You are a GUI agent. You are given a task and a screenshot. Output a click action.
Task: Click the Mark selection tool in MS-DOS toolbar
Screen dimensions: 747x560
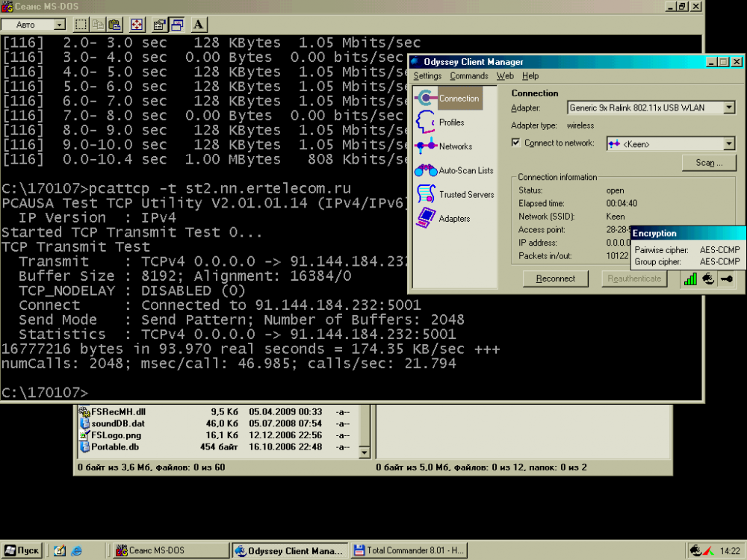point(81,25)
